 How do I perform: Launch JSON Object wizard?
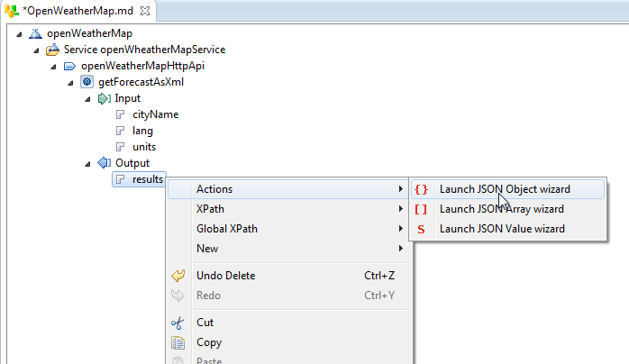(508, 189)
